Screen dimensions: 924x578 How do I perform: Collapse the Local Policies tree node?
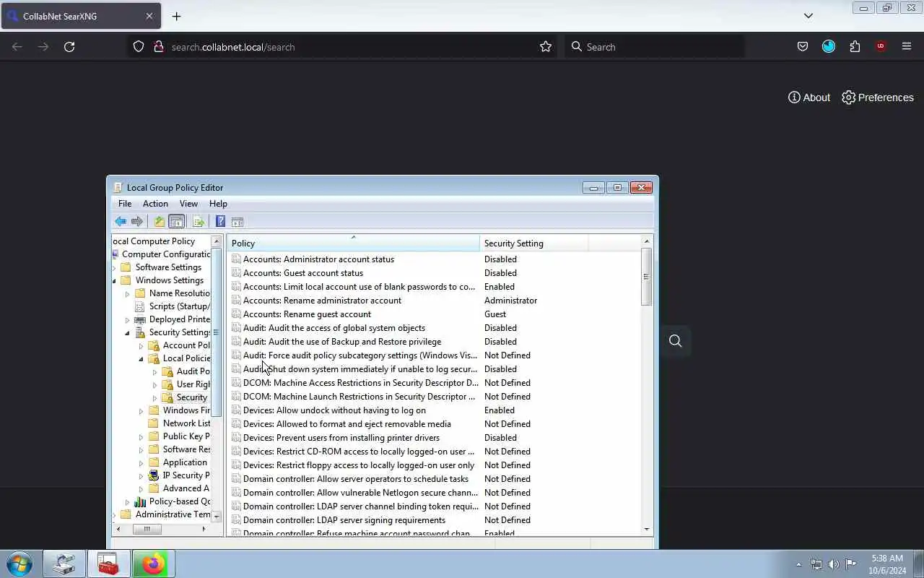click(x=141, y=358)
